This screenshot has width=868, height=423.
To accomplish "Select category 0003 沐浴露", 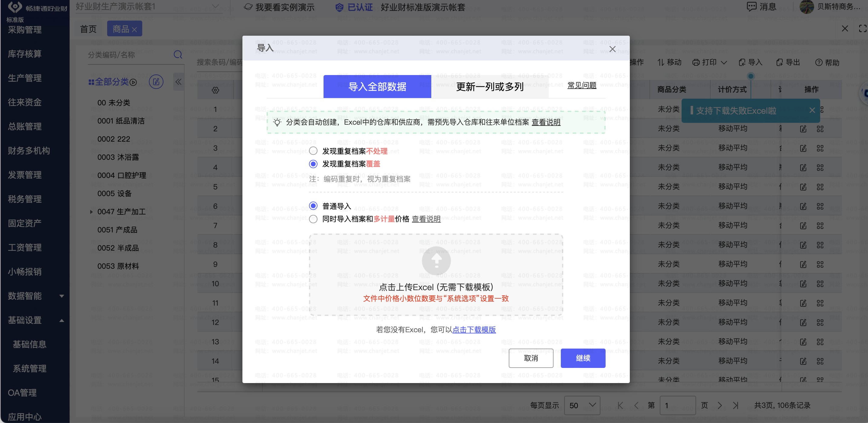I will point(118,157).
